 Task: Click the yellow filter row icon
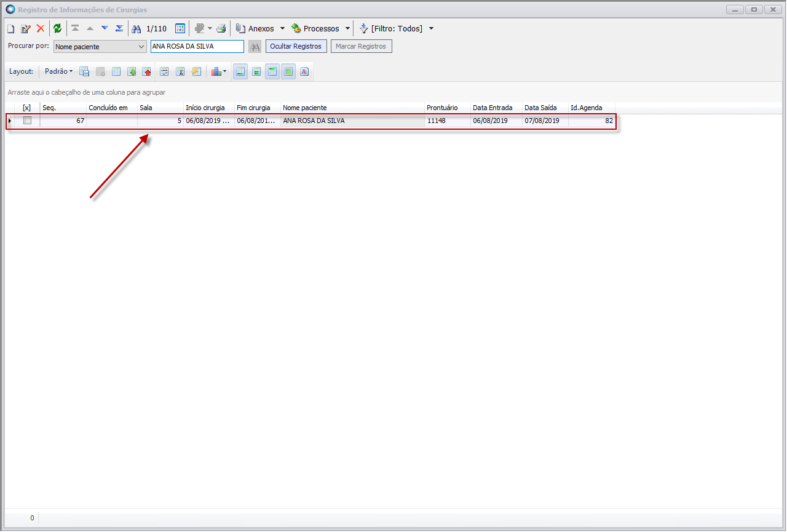[x=196, y=71]
